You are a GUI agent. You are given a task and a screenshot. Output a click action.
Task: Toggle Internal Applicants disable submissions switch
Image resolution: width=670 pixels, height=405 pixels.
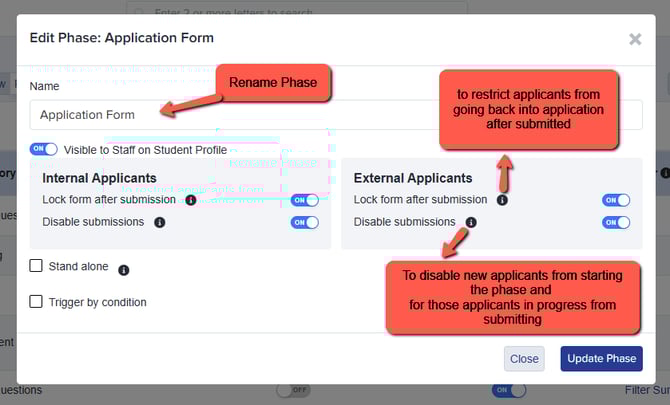pos(304,222)
